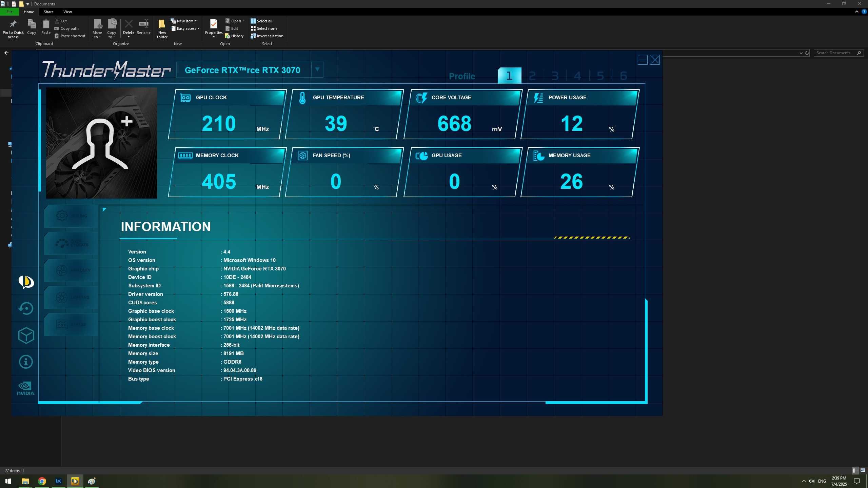Open the Windows Start menu
This screenshot has width=868, height=488.
point(8,481)
